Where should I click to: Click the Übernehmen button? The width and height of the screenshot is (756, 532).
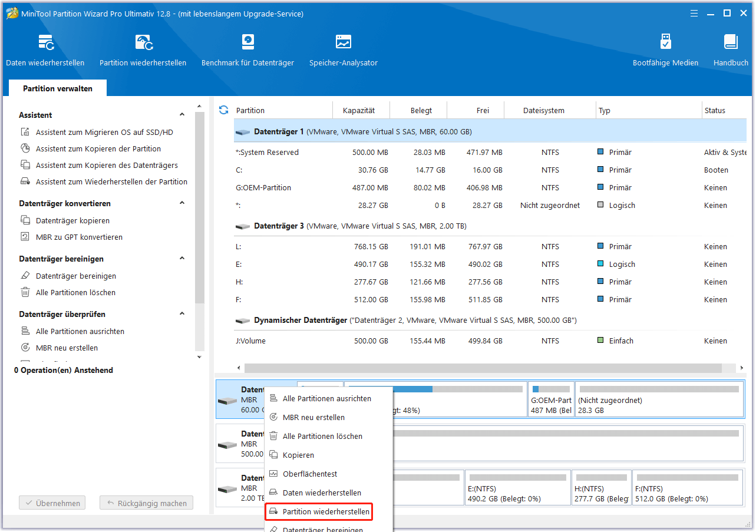click(52, 504)
